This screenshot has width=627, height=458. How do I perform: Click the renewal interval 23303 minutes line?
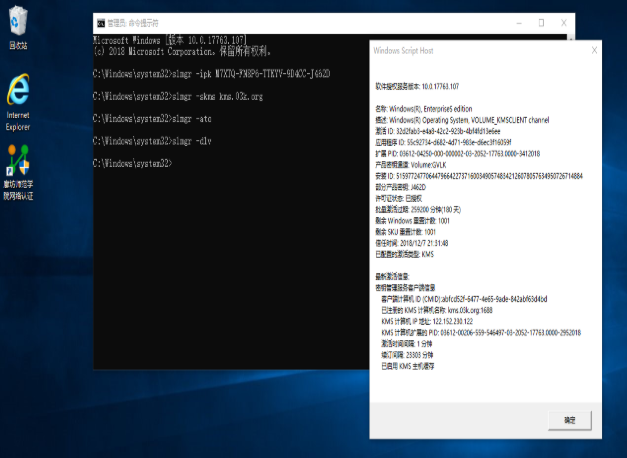(x=407, y=355)
